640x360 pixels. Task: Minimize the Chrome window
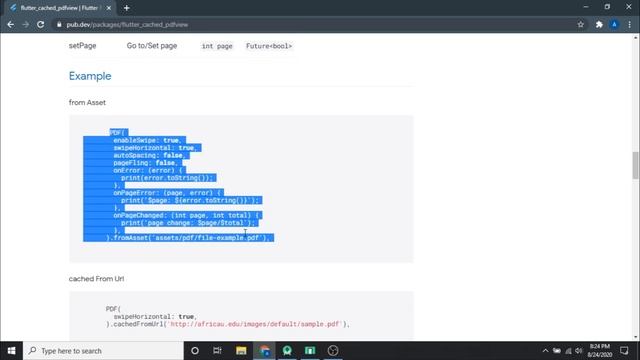coord(586,7)
